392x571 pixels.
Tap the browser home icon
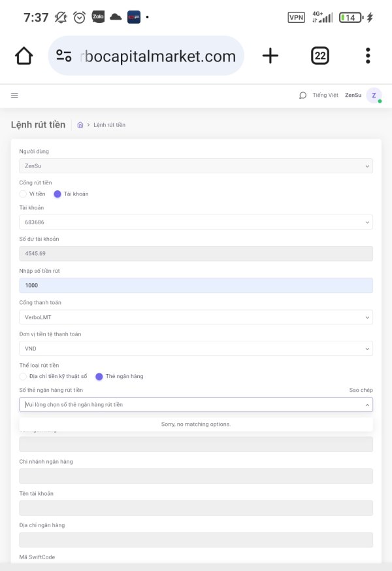click(24, 56)
